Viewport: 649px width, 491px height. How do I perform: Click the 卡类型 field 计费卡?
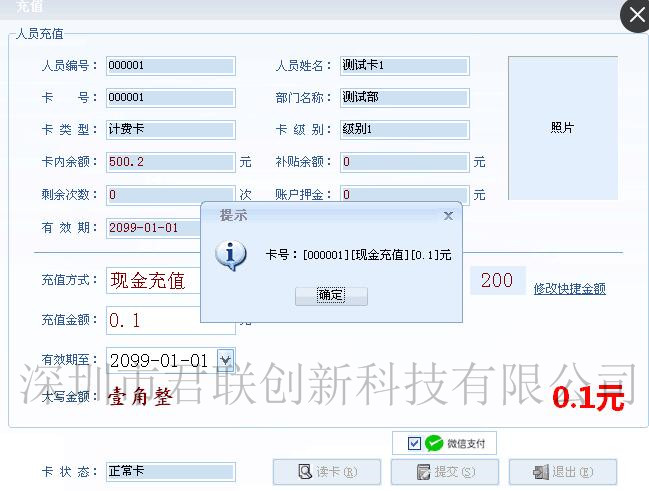click(171, 130)
